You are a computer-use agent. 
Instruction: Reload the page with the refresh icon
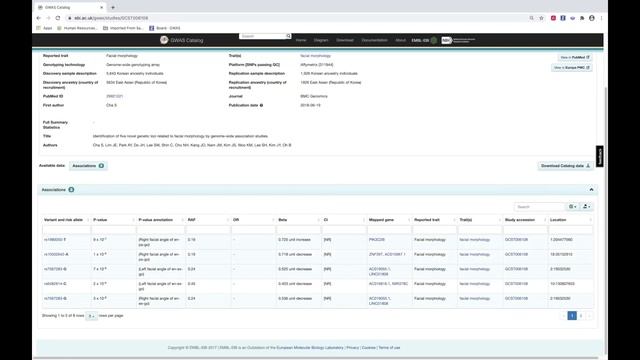coord(58,18)
